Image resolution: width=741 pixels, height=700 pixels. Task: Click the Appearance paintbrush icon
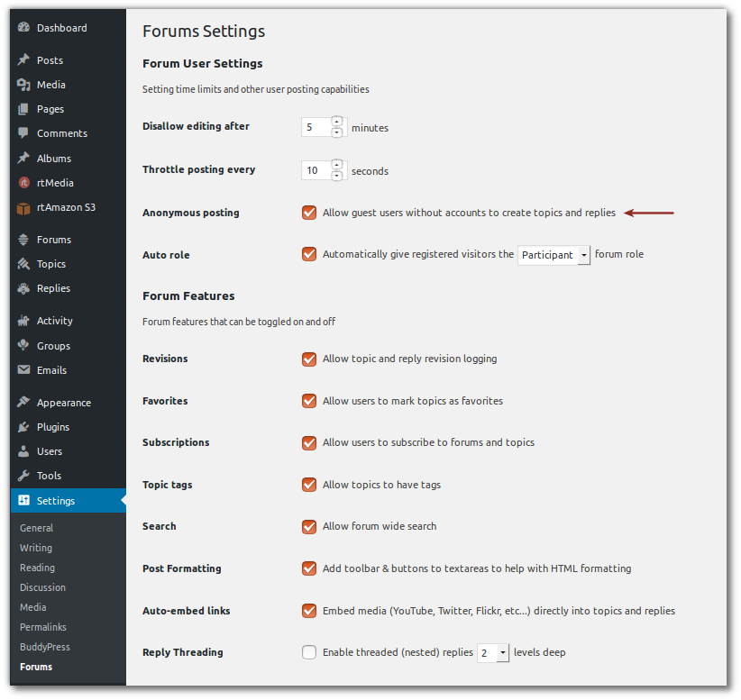(23, 403)
